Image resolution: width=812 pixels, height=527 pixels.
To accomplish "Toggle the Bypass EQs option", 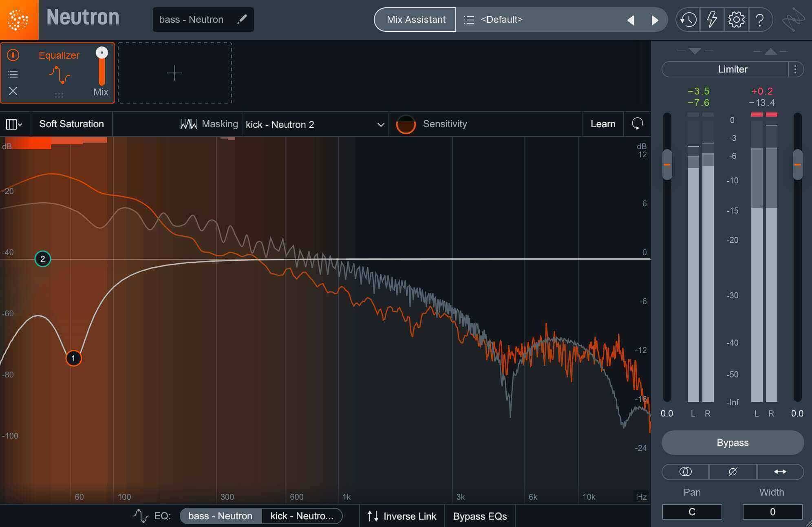I will coord(480,516).
